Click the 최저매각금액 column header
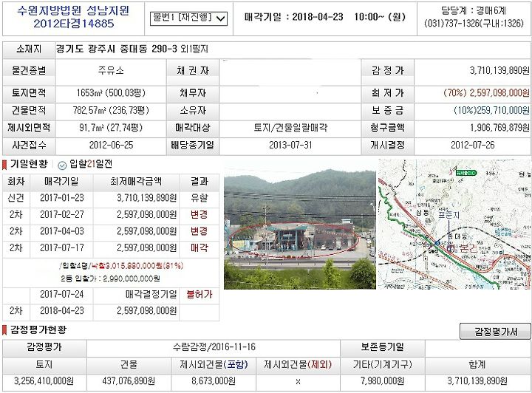 point(136,182)
